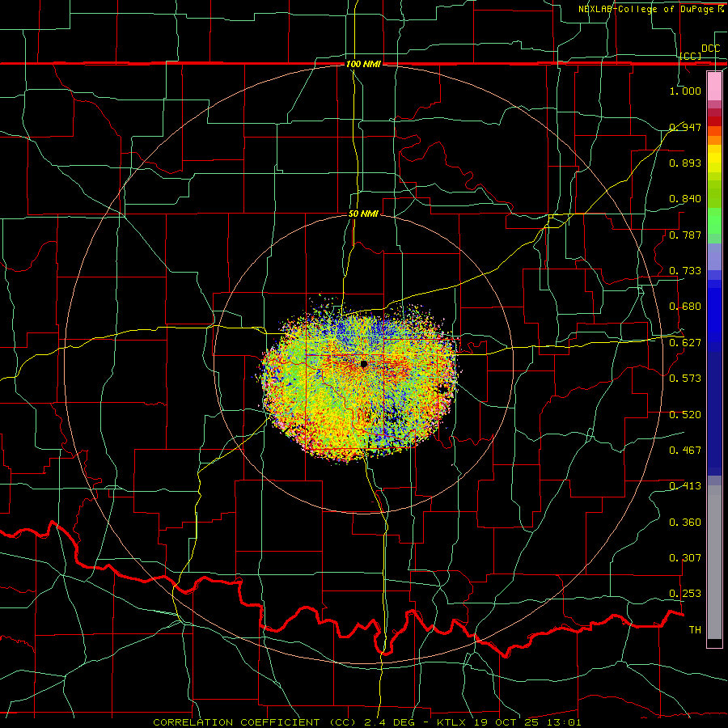The image size is (728, 728).
Task: Click the 0.893 scale value
Action: pyautogui.click(x=685, y=163)
